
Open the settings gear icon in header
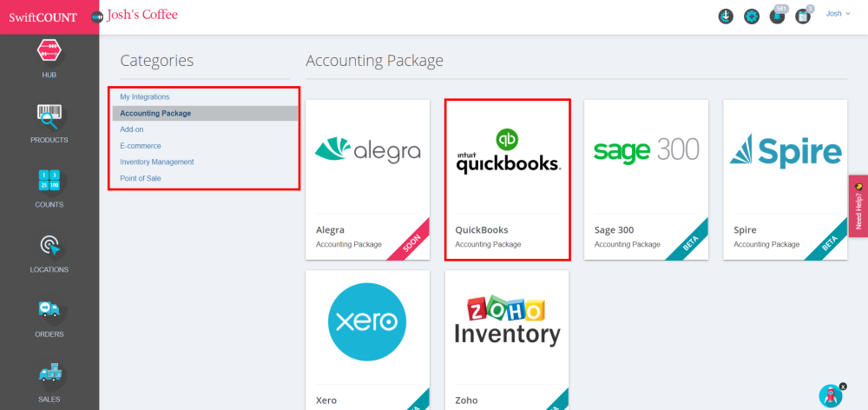click(752, 17)
